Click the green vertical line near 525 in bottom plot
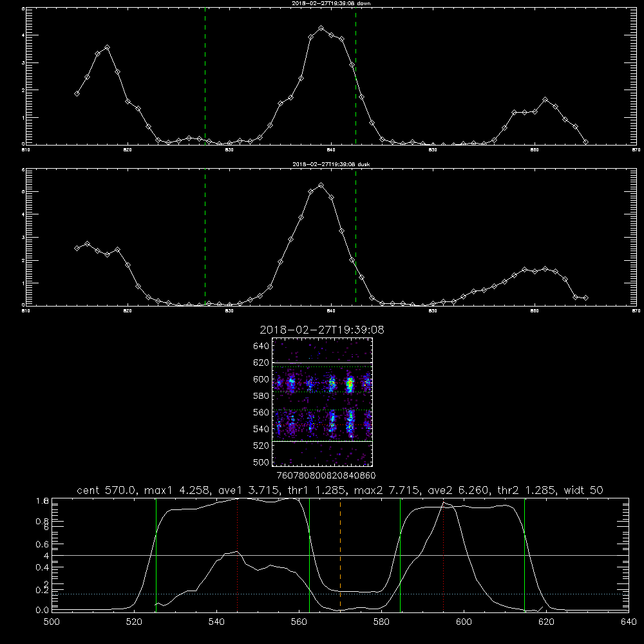 coord(156,554)
